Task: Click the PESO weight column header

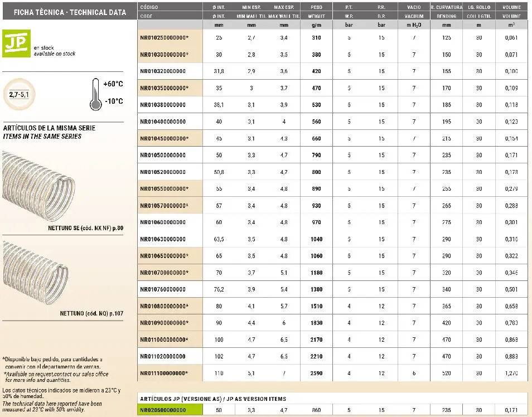Action: 316,7
